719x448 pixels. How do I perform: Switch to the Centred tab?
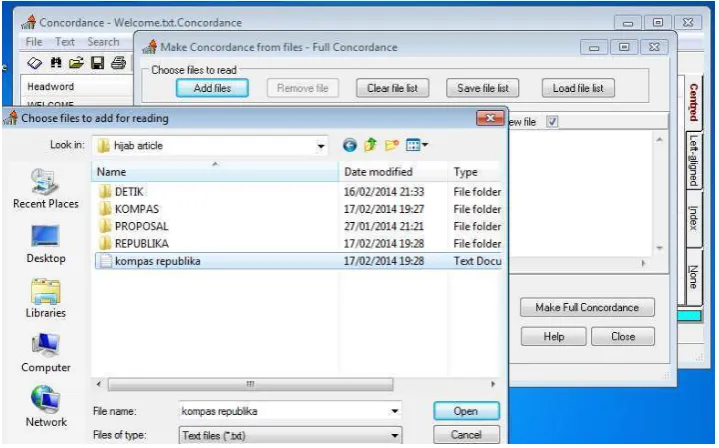[693, 102]
